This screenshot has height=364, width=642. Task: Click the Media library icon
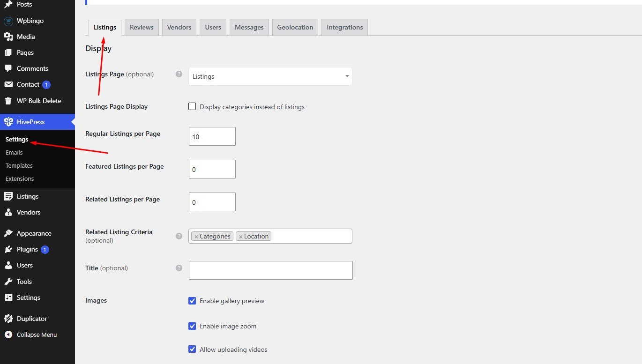coord(8,37)
